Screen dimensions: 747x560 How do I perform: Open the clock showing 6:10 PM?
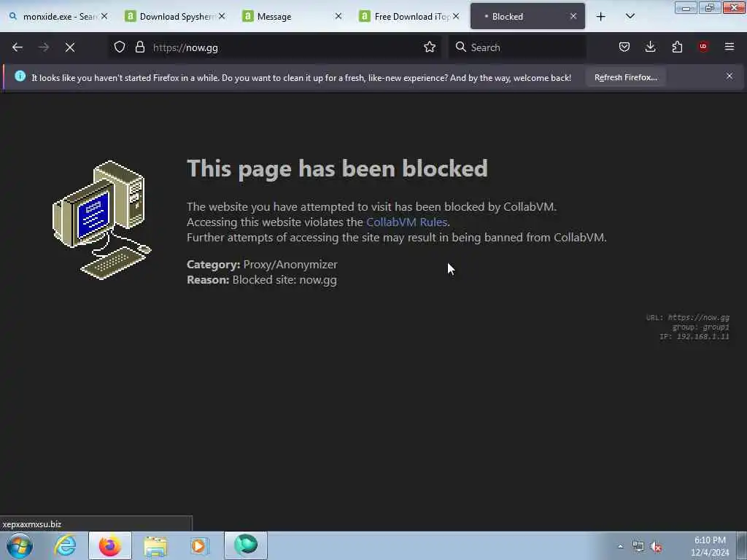[x=709, y=546]
